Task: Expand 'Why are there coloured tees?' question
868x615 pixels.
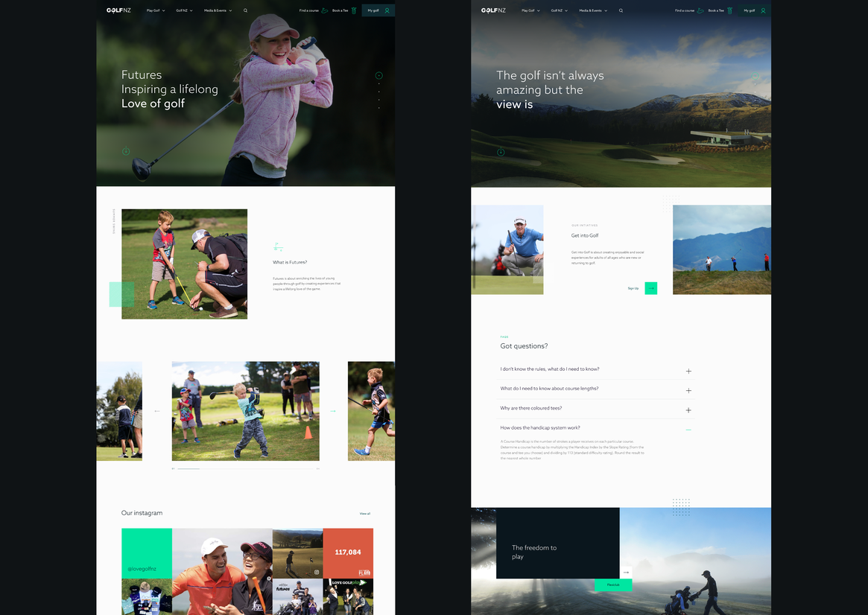Action: 688,410
